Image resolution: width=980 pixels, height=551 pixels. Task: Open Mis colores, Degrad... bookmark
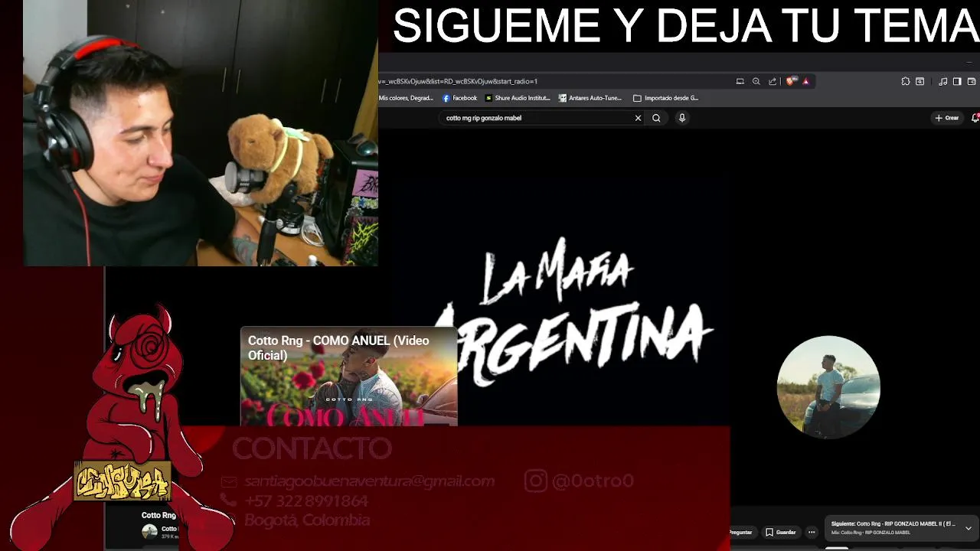pos(407,98)
